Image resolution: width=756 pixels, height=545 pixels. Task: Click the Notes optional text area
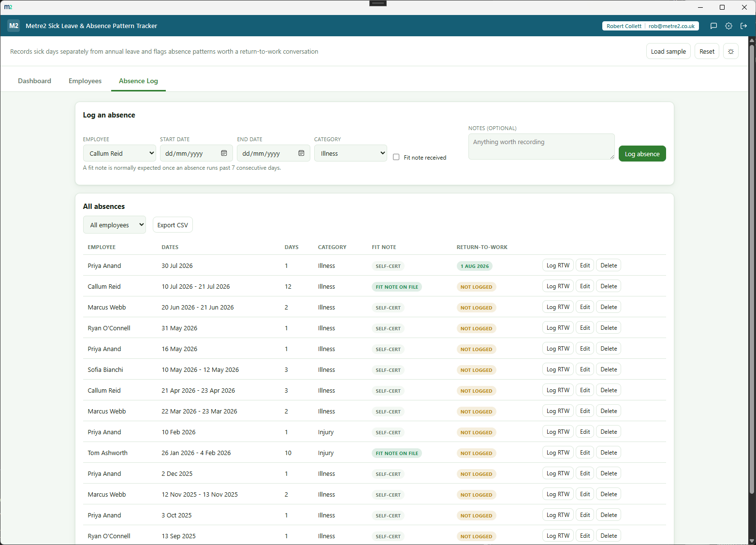point(541,147)
